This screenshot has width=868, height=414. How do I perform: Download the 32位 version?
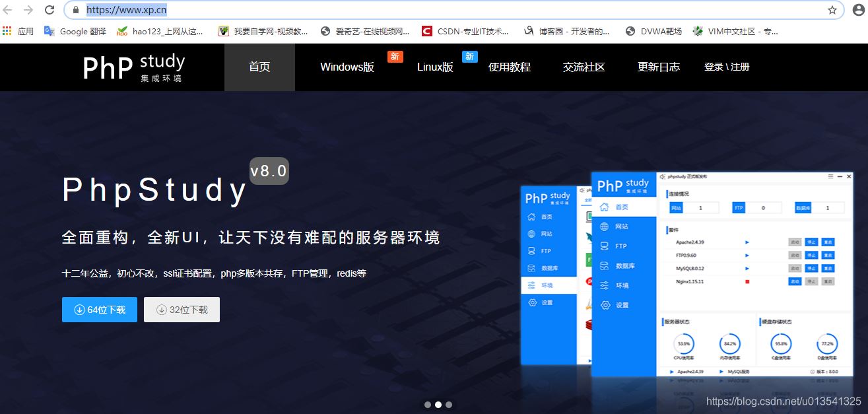pyautogui.click(x=182, y=310)
